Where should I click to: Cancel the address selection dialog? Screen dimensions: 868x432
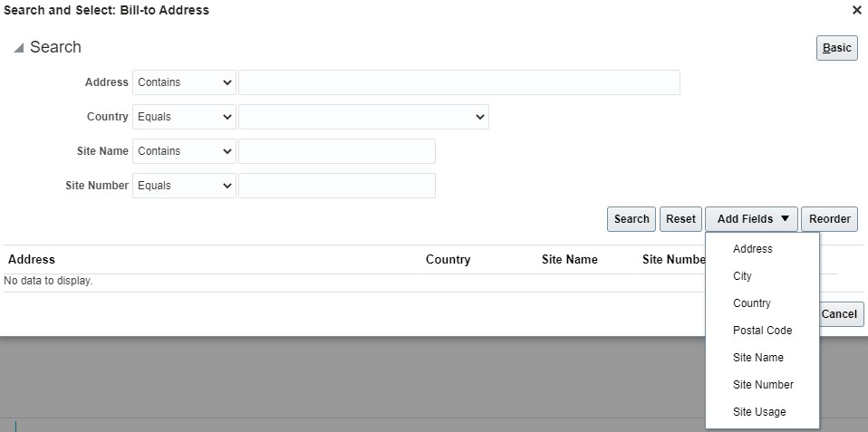pyautogui.click(x=839, y=314)
